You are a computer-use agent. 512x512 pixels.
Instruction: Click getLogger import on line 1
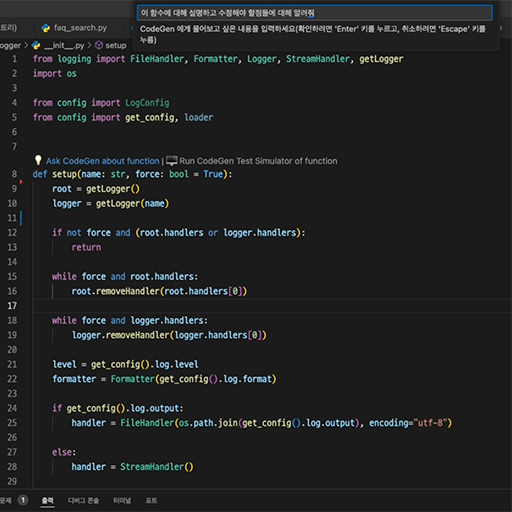pos(381,59)
